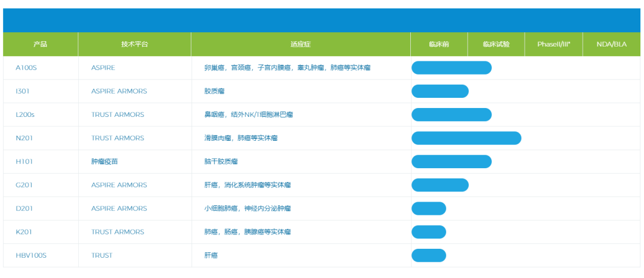
Task: Select the PhaseII/III* column header
Action: [553, 45]
